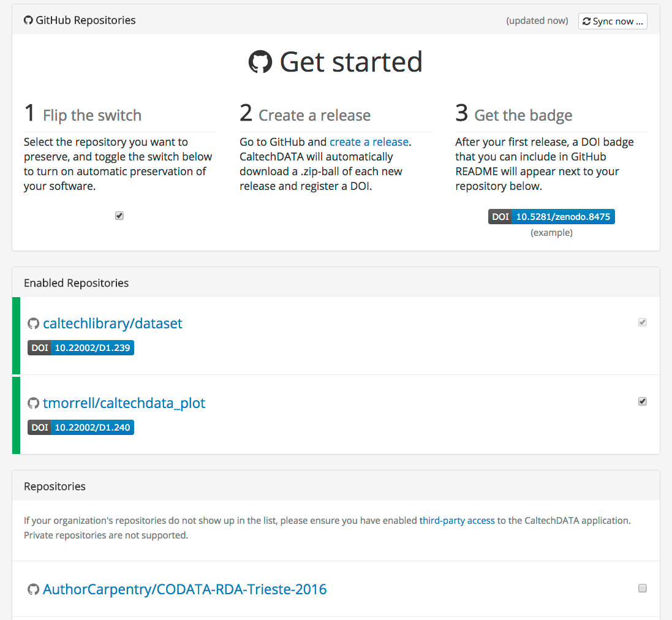Toggle the example checkbox under Flip the switch
The image size is (672, 620).
coord(119,216)
